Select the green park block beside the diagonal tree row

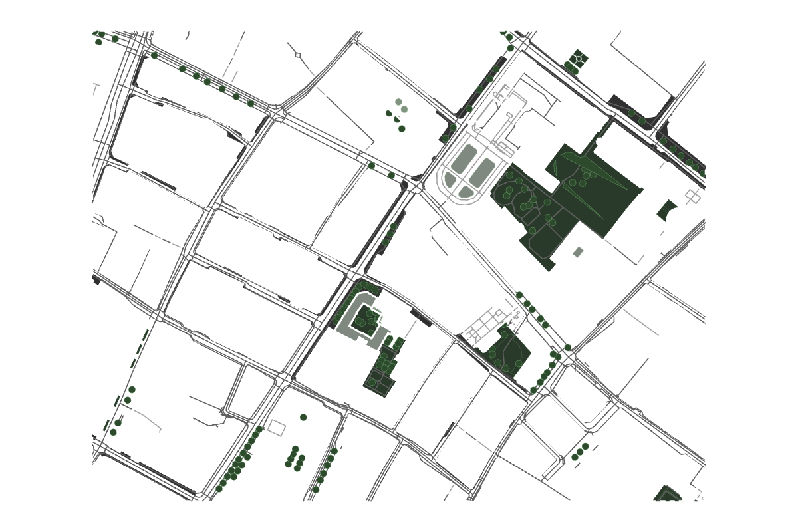(509, 354)
